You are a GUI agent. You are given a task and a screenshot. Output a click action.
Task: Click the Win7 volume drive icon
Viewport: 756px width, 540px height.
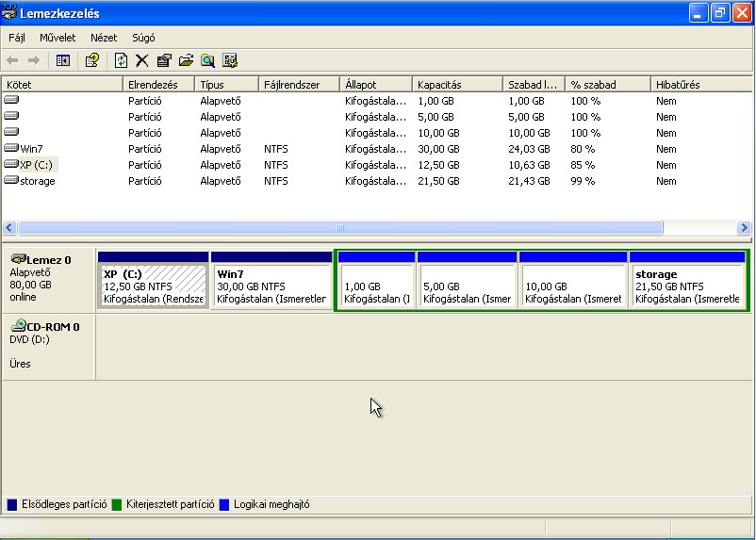(11, 148)
